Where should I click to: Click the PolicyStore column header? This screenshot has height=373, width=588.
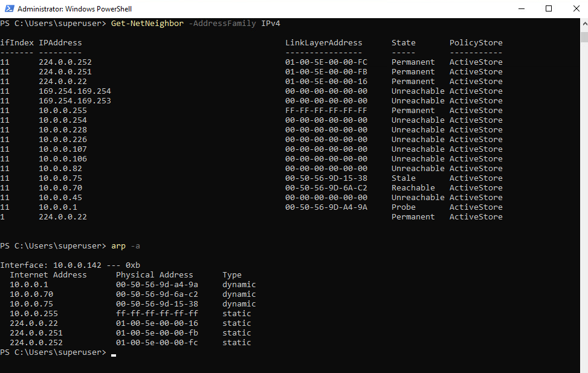[476, 43]
